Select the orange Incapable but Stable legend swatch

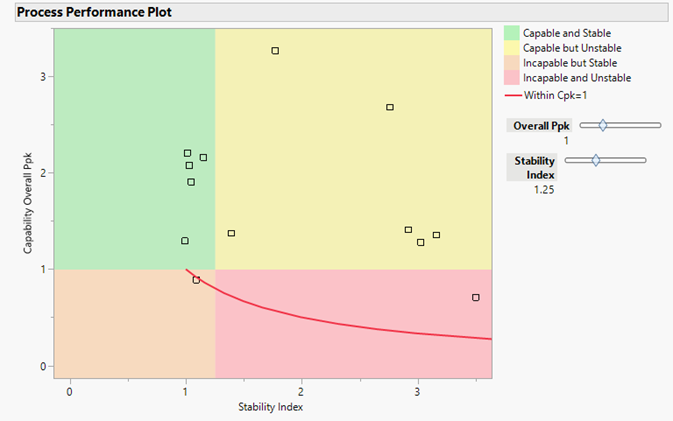click(x=510, y=63)
